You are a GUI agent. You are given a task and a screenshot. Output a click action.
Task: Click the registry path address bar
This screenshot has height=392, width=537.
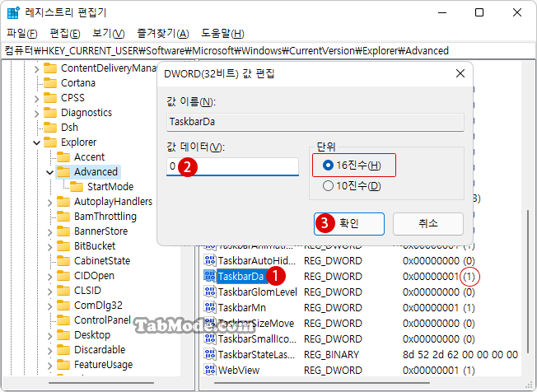(x=268, y=51)
